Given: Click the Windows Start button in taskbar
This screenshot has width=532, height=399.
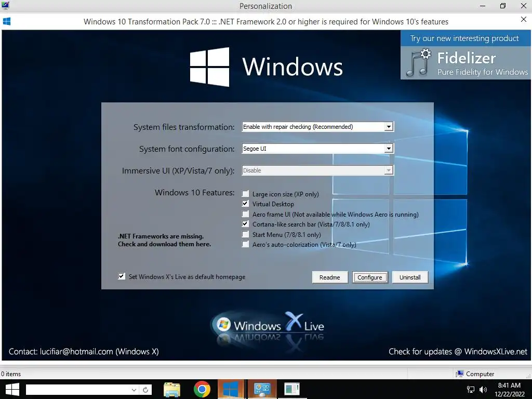Looking at the screenshot, I should pos(12,389).
